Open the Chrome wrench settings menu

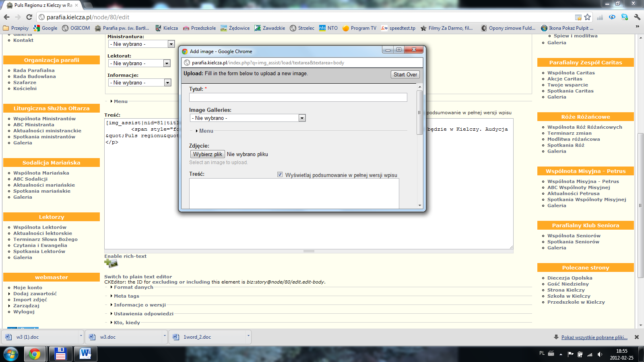tap(637, 17)
